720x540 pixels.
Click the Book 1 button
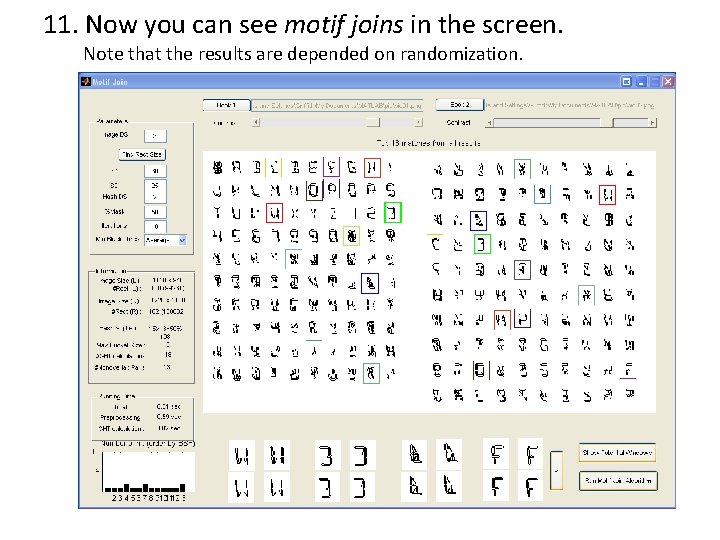[226, 105]
